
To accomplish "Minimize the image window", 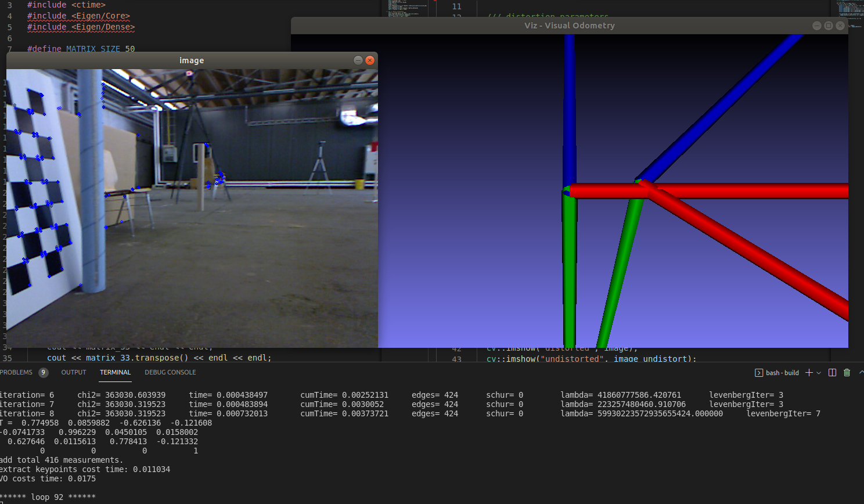I will pyautogui.click(x=358, y=60).
